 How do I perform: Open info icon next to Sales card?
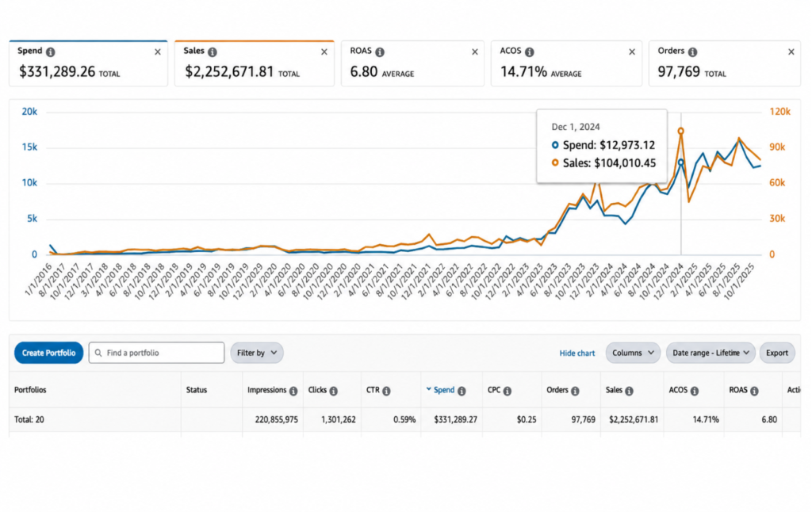coord(213,52)
